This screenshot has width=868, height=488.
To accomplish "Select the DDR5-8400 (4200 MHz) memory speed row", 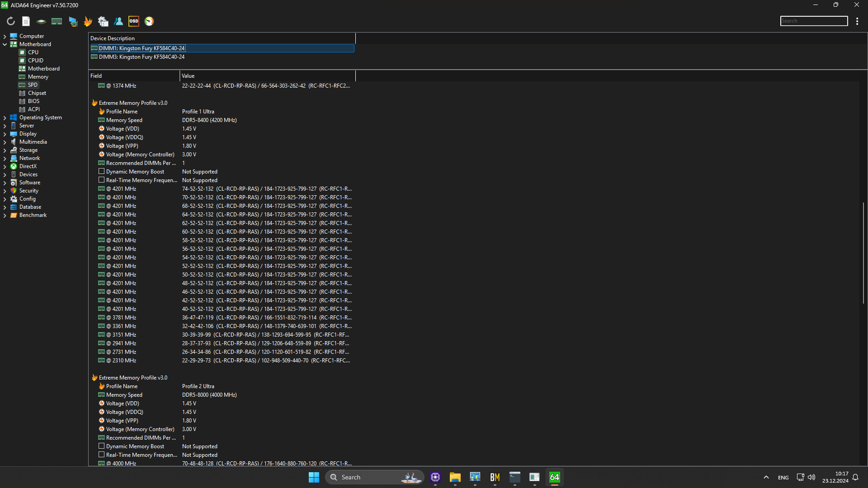I will (222, 120).
